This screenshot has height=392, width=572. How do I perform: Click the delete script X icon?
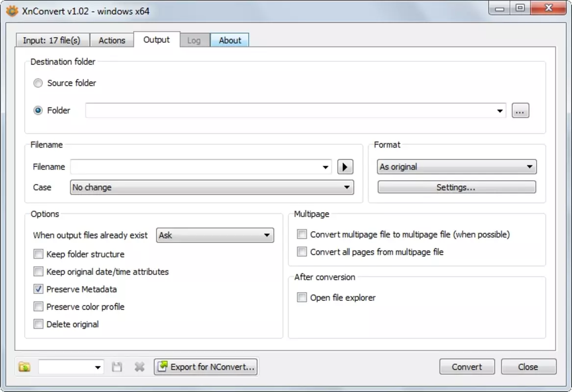[x=139, y=367]
